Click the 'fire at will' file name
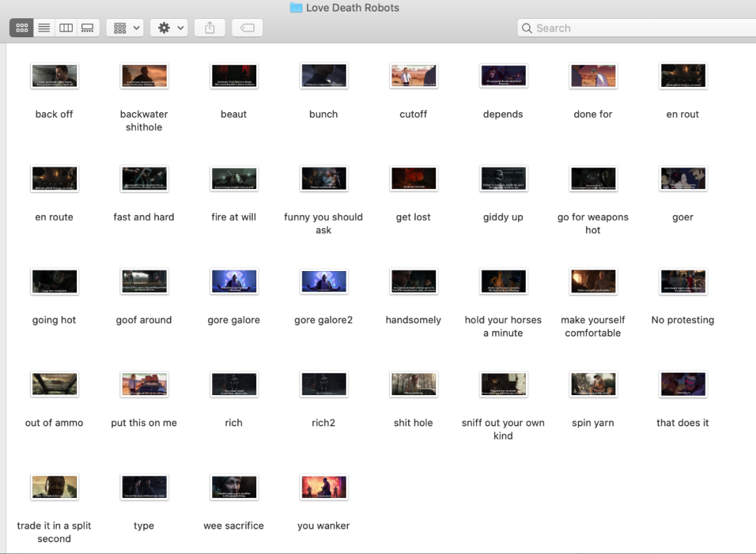 tap(234, 217)
